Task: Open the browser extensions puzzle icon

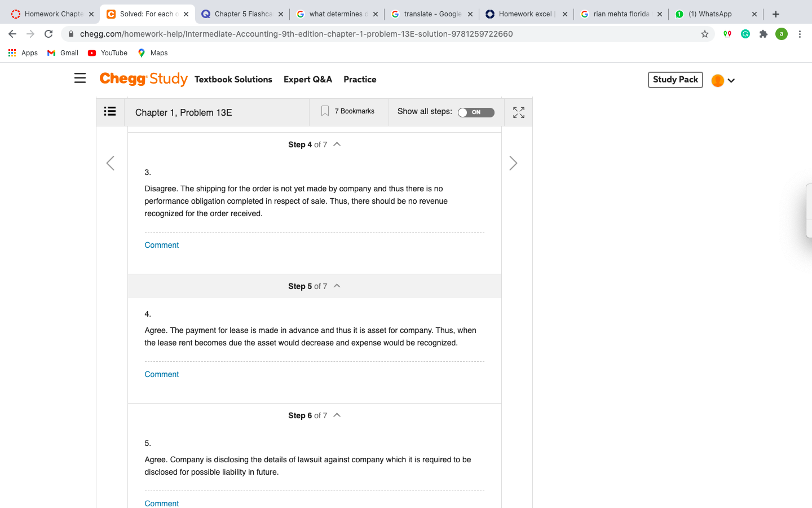Action: (x=764, y=34)
